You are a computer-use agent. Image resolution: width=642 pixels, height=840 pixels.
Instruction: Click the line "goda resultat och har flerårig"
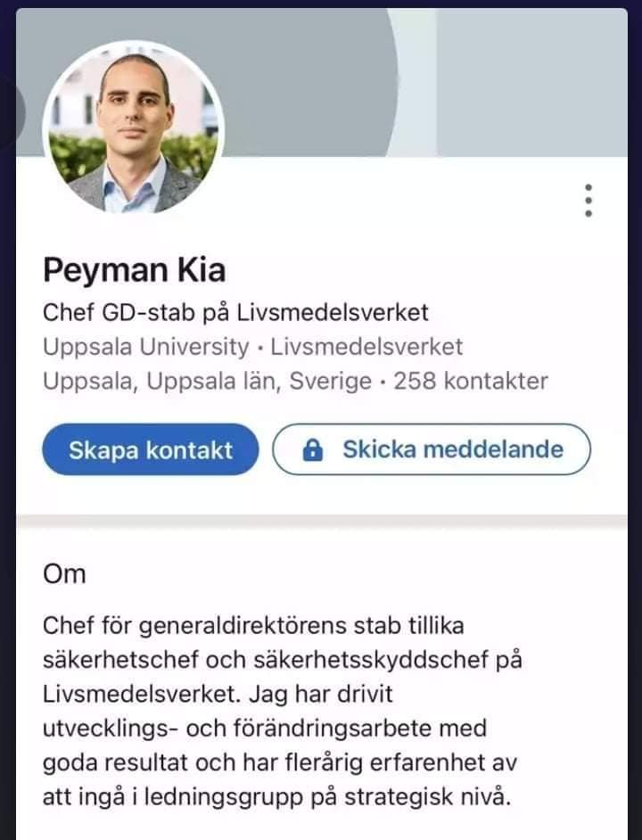click(279, 762)
